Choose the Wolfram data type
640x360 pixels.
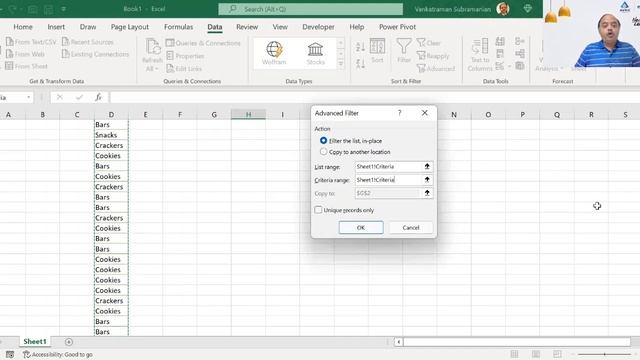point(274,53)
